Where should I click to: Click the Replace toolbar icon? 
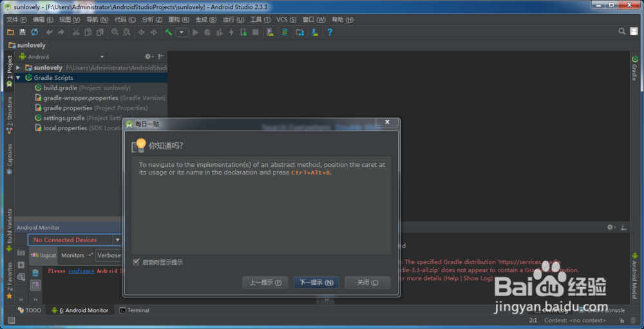126,32
